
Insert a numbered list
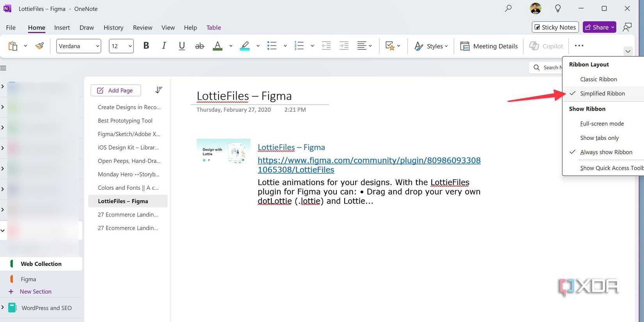(299, 46)
